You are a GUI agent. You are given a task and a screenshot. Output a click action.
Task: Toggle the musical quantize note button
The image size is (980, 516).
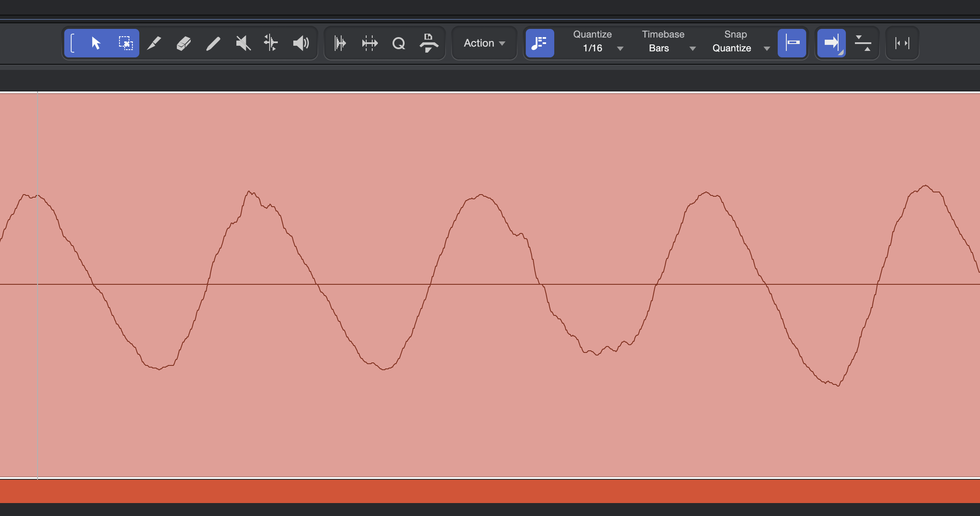click(x=540, y=43)
